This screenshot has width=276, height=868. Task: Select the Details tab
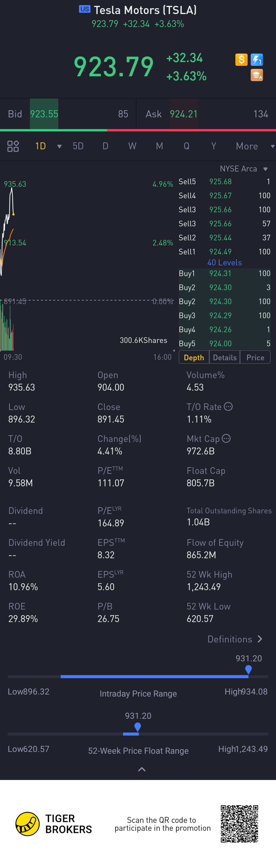coord(225,357)
